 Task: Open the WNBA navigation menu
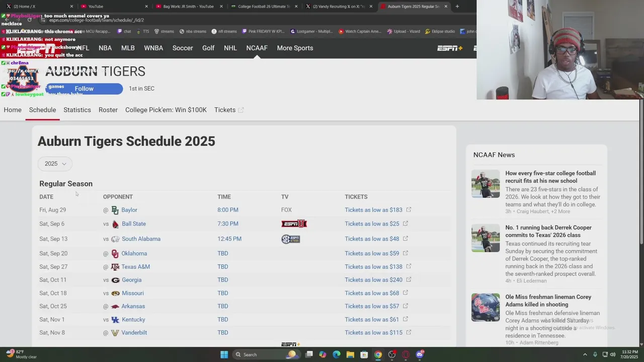tap(153, 48)
